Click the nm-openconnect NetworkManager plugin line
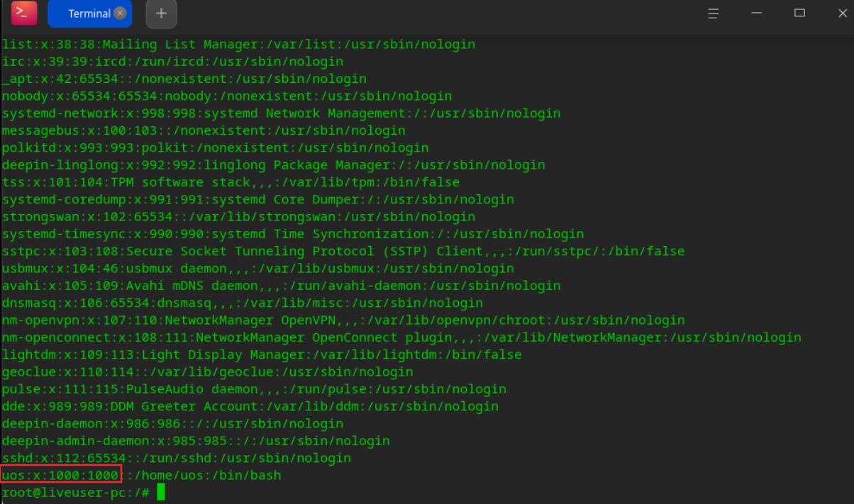The height and width of the screenshot is (504, 854). 401,337
